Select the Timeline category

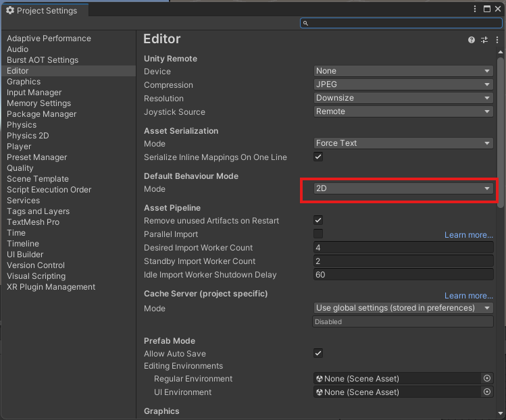coord(22,244)
